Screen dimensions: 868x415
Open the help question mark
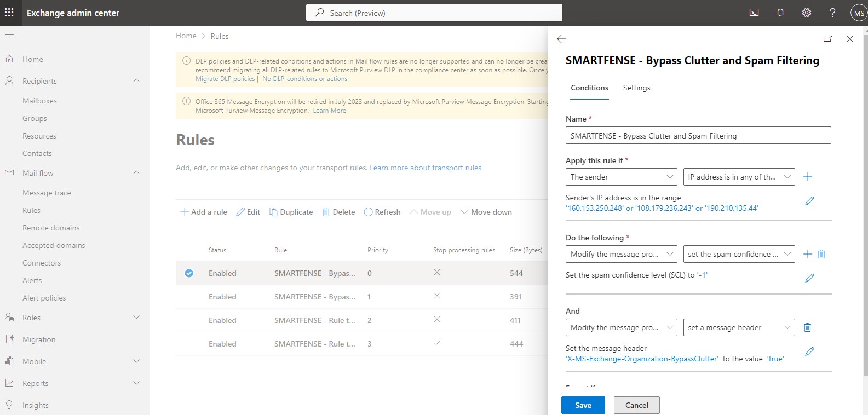click(x=832, y=13)
